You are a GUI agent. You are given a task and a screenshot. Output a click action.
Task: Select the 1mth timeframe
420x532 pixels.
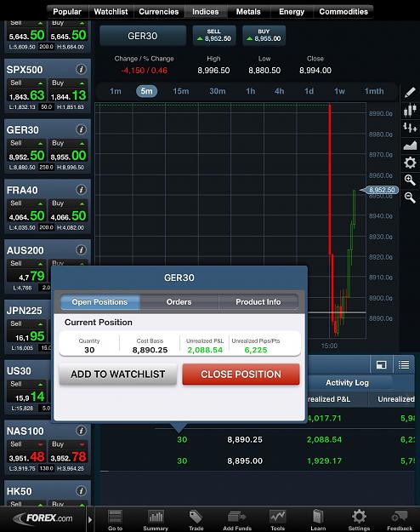pos(374,91)
